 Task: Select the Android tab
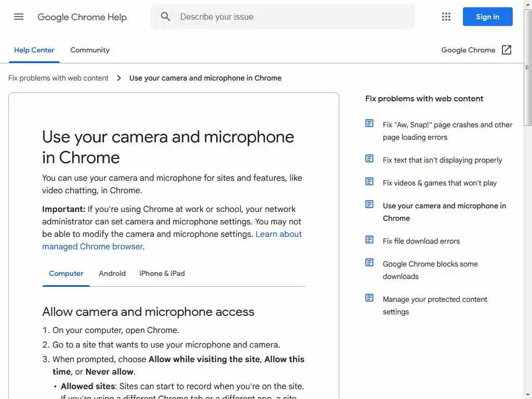112,273
